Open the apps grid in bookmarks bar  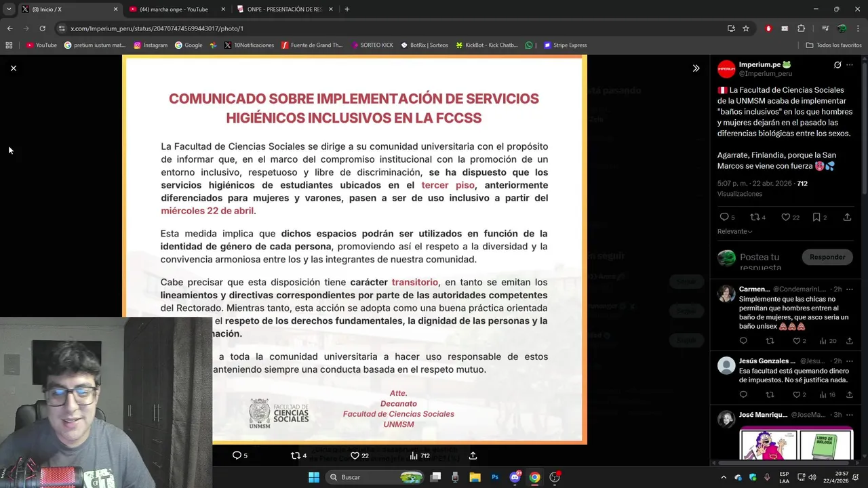click(9, 45)
